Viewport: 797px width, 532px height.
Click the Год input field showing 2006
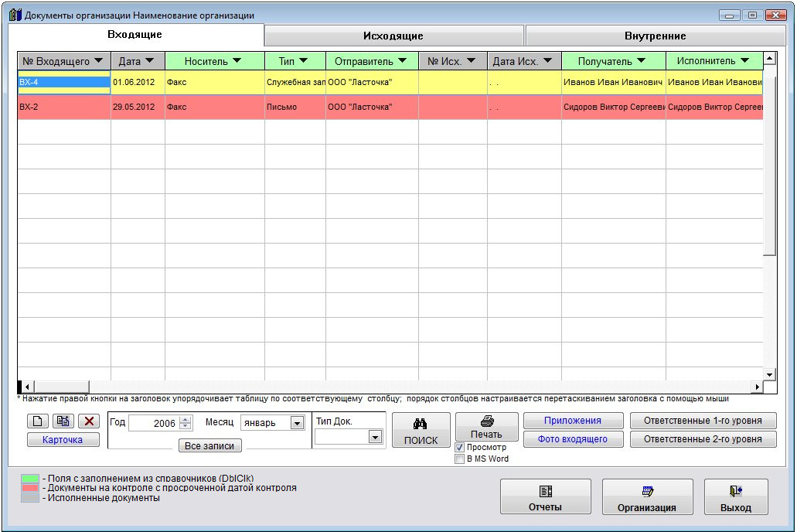pyautogui.click(x=155, y=423)
